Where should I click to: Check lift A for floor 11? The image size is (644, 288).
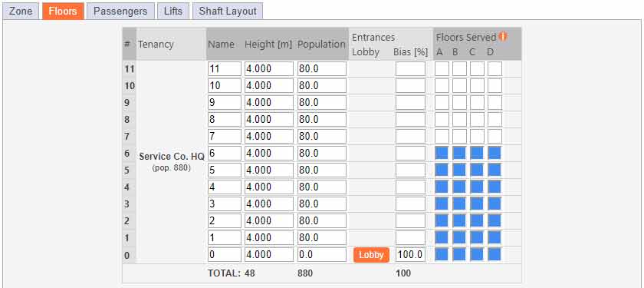click(x=442, y=68)
